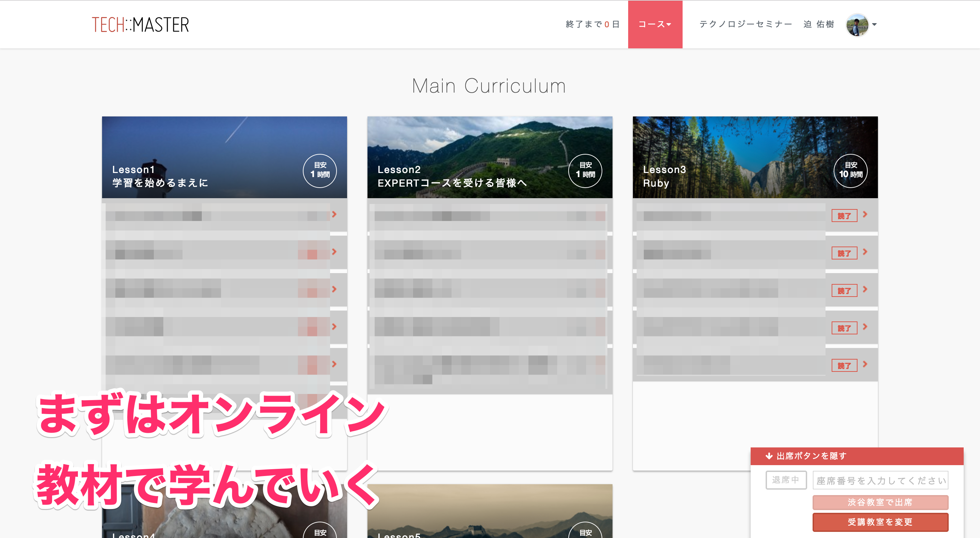Click first 読了 badge in Lesson3
Screen dimensions: 980x538
coord(844,216)
